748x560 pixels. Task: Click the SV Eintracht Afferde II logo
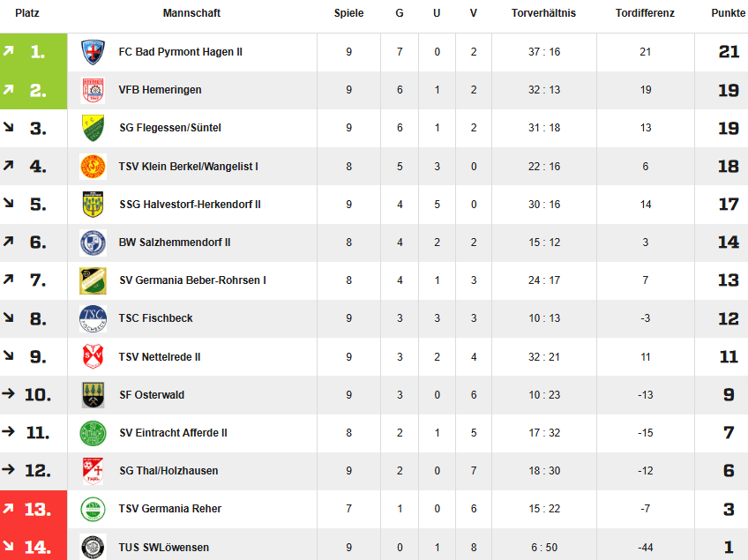click(93, 433)
